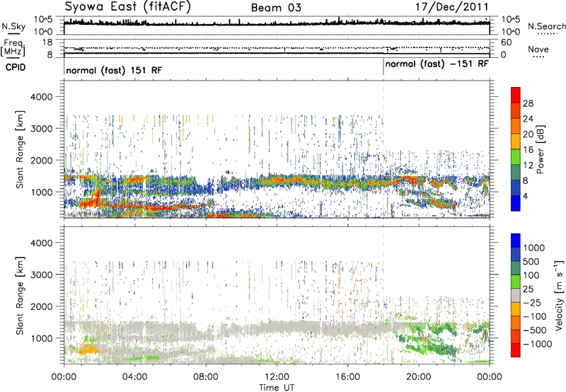Image resolution: width=566 pixels, height=392 pixels.
Task: Click the 'Slant Range [km]' label of velocity panel
Action: (20, 296)
